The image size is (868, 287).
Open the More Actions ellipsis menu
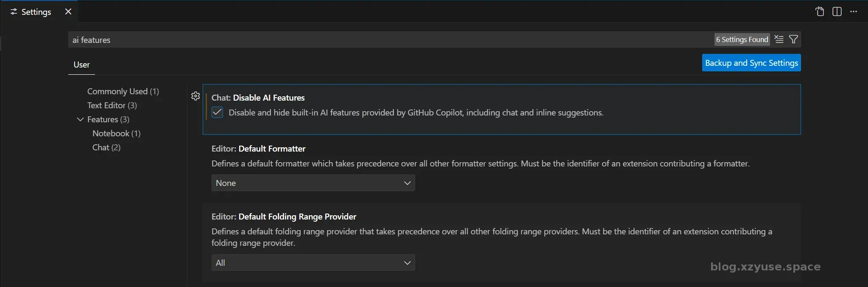tap(854, 11)
